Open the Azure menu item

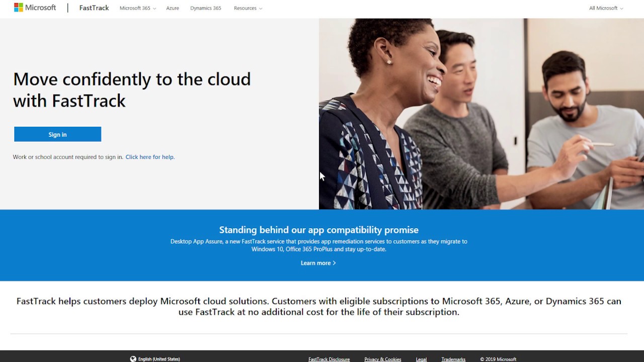tap(173, 8)
